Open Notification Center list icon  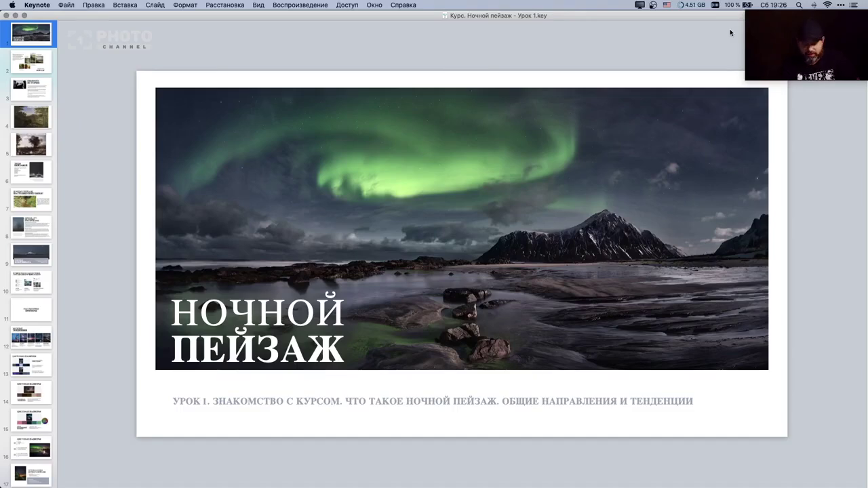point(853,5)
